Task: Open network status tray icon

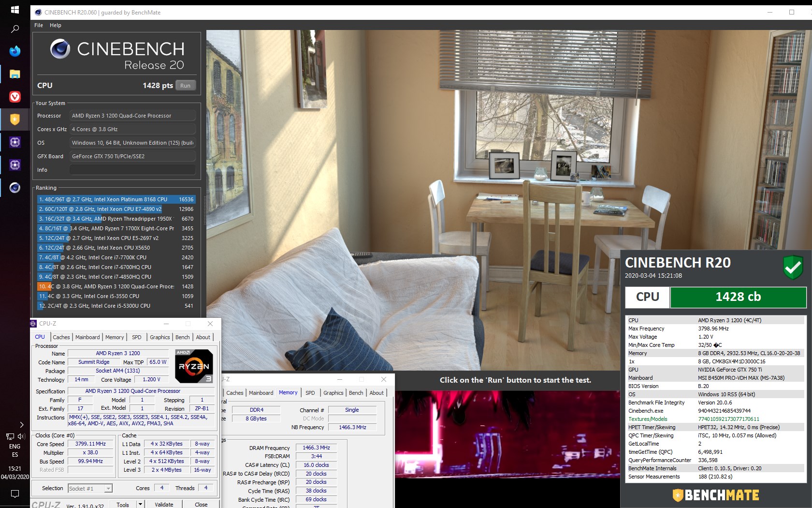Action: [x=10, y=436]
